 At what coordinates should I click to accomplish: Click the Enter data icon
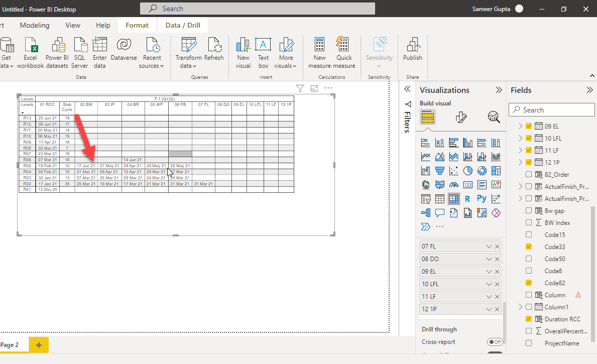click(x=99, y=45)
